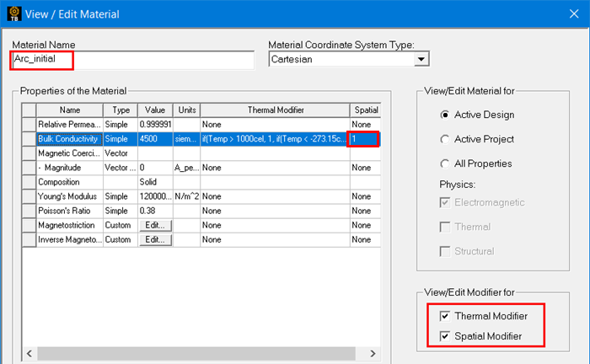The image size is (590, 364).
Task: Click the Bulk Conductivity spatial modifier cell
Action: coord(364,139)
